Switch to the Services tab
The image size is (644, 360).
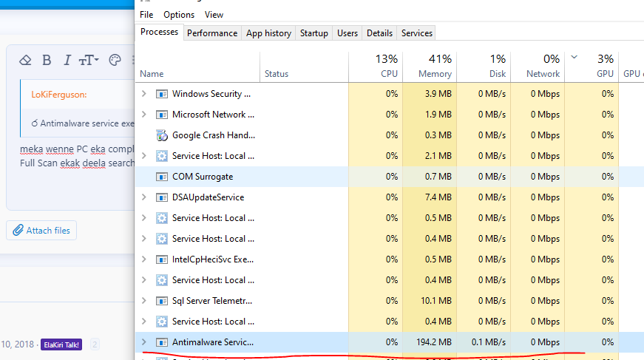[417, 33]
